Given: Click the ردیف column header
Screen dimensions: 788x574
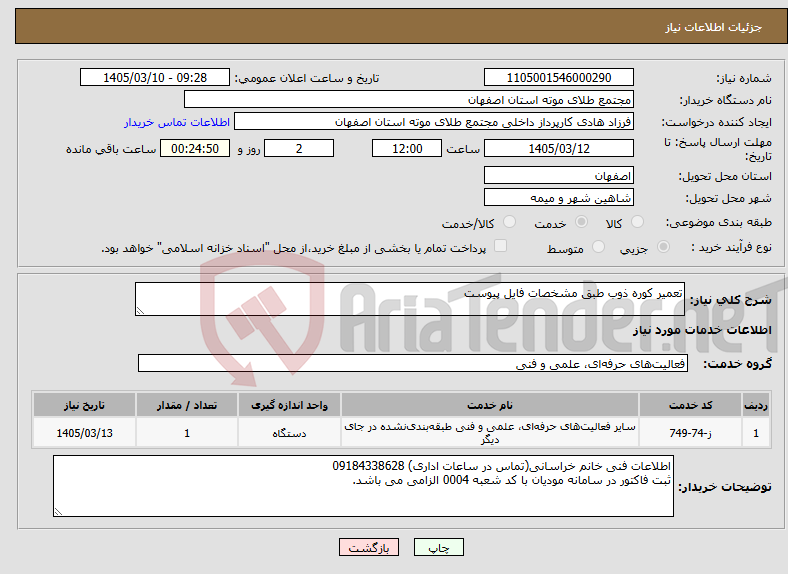Looking at the screenshot, I should coord(756,405).
